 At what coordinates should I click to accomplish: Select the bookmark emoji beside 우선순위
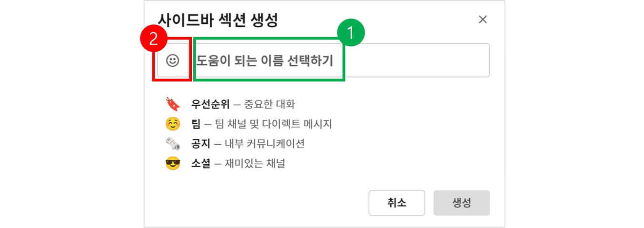tap(173, 104)
